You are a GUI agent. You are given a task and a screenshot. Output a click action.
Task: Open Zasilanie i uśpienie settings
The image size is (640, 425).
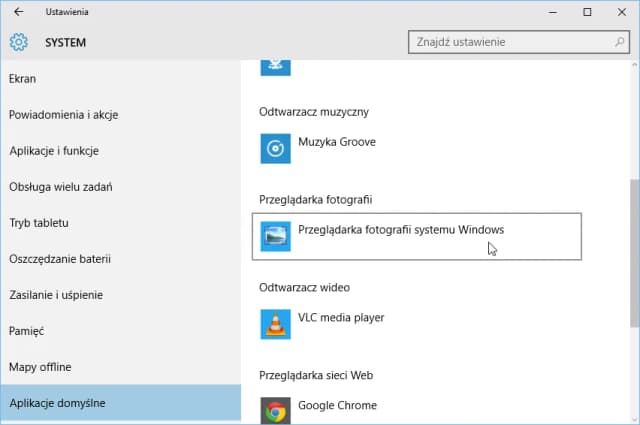click(x=56, y=294)
